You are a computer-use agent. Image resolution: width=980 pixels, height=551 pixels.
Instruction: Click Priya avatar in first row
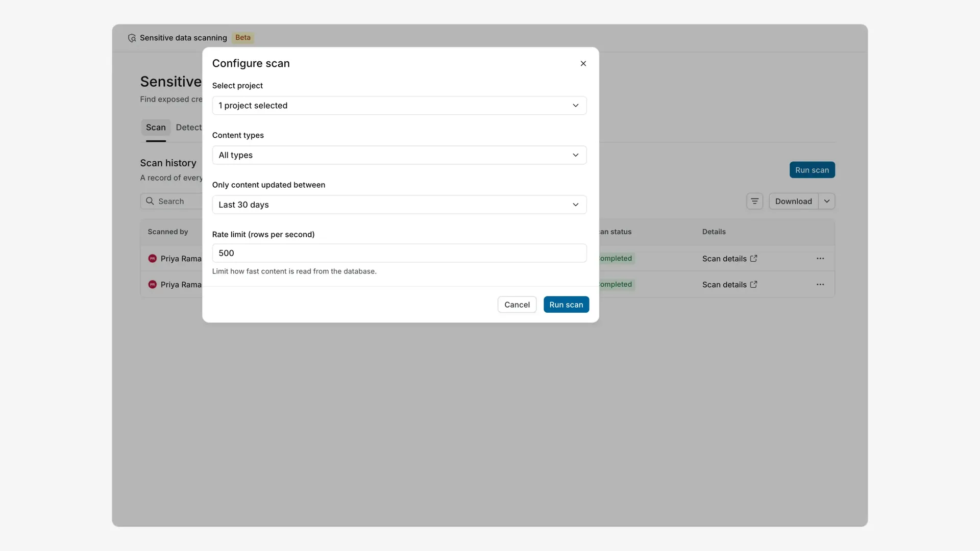point(152,259)
